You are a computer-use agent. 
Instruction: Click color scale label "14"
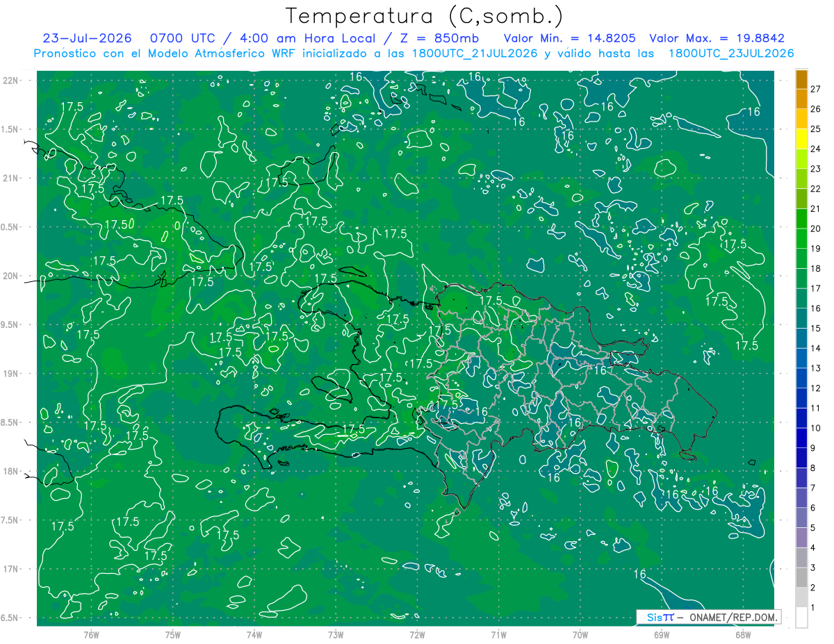tap(816, 349)
